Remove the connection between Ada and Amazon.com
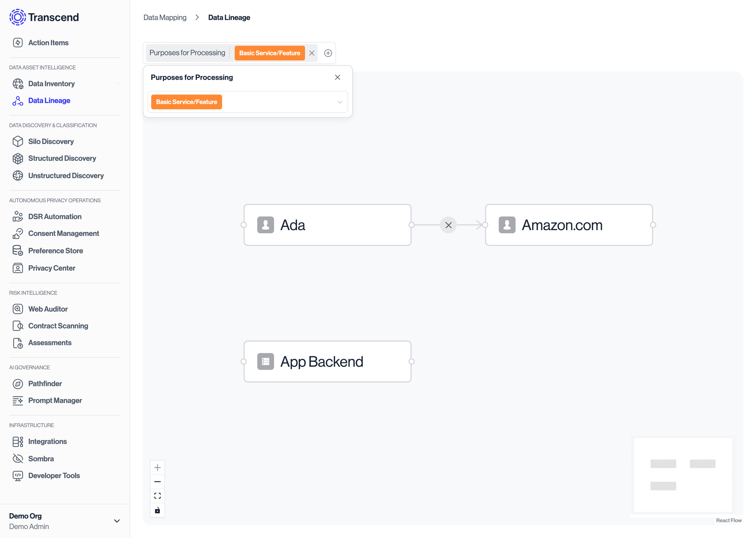This screenshot has height=538, width=756. [x=448, y=225]
